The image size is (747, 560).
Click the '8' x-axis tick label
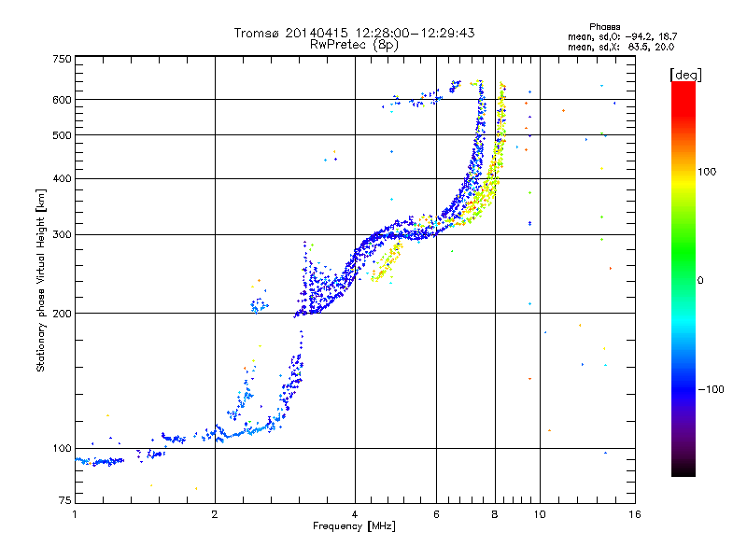coord(495,514)
